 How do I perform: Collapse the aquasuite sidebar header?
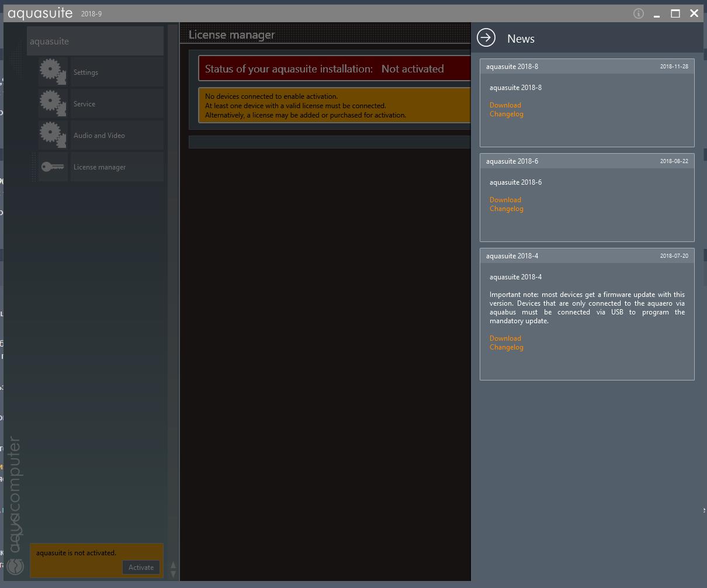coord(95,41)
